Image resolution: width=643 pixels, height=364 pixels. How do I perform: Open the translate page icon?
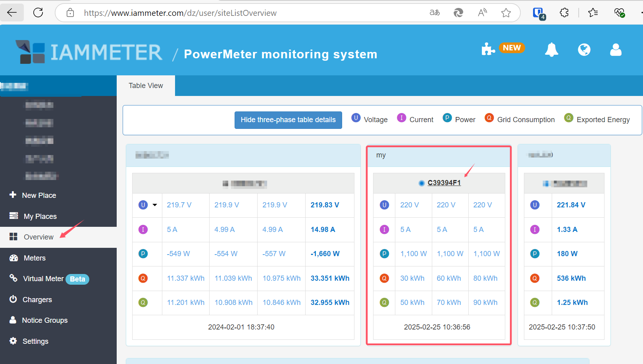[435, 13]
